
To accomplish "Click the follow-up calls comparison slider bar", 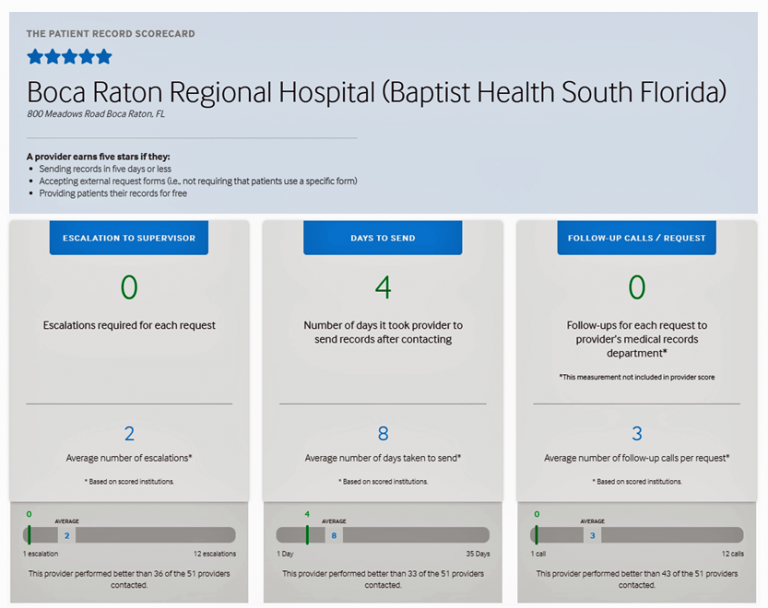I will click(x=637, y=535).
